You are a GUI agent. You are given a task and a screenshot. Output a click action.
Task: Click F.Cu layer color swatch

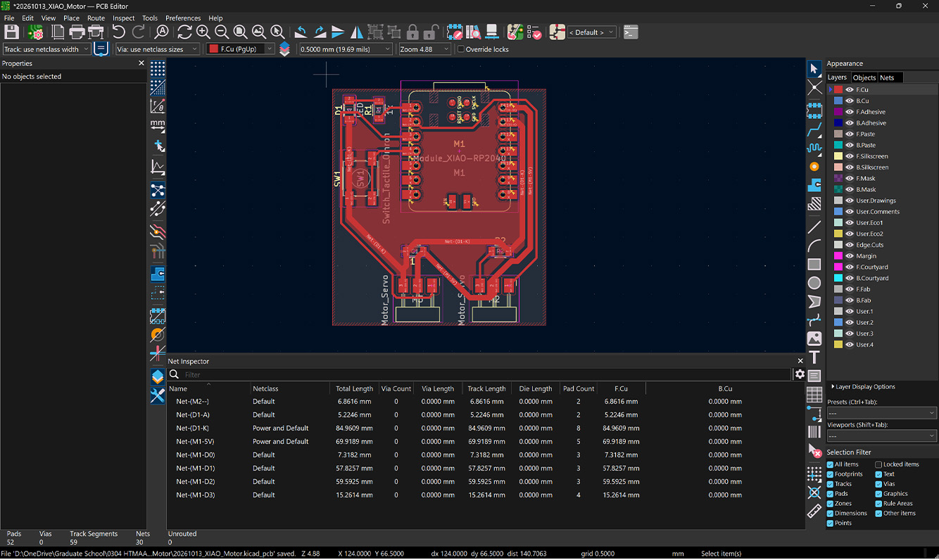838,90
